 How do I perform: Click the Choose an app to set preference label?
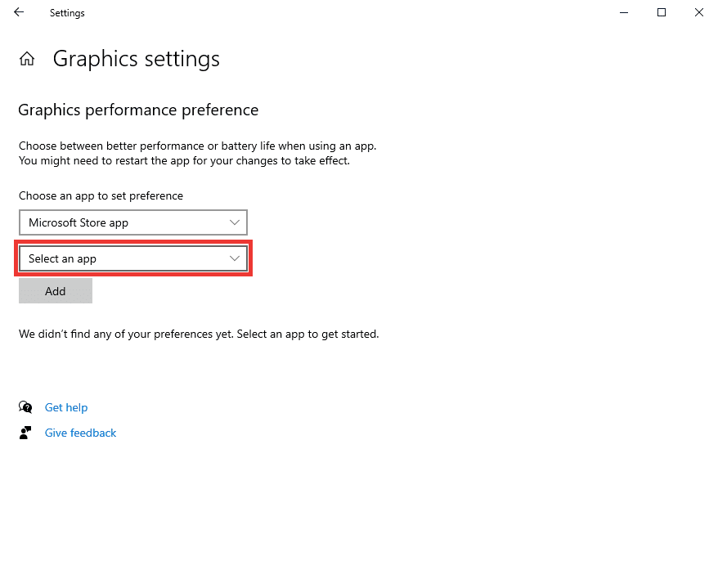pyautogui.click(x=101, y=195)
